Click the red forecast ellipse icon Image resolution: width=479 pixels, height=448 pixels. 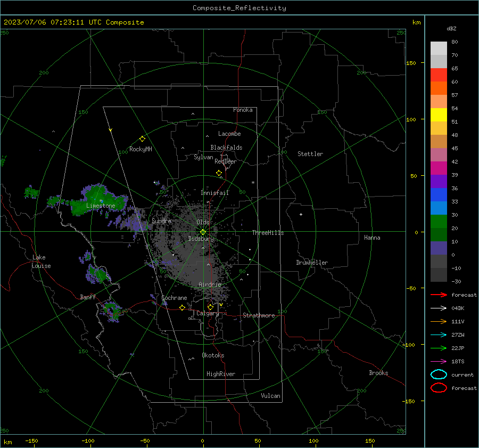click(x=439, y=388)
